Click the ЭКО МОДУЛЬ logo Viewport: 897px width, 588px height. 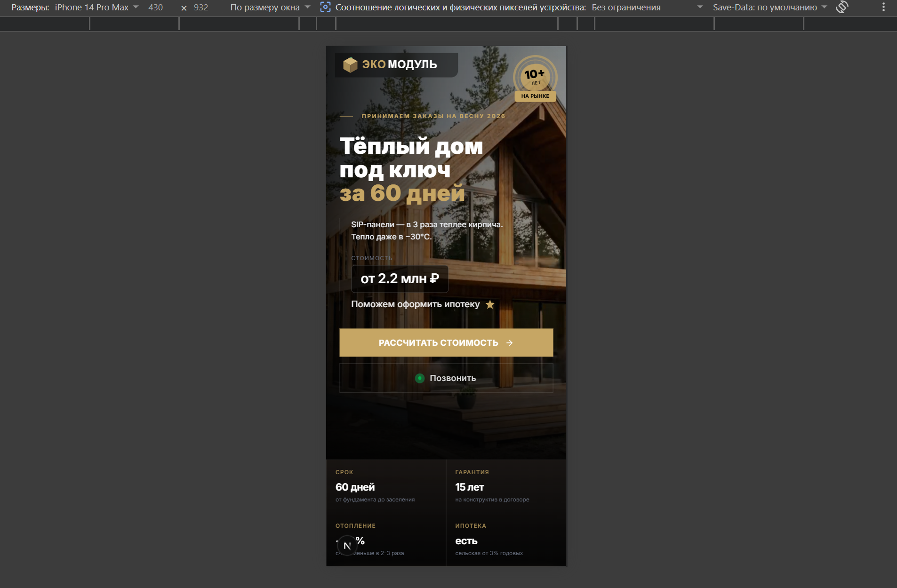(396, 64)
